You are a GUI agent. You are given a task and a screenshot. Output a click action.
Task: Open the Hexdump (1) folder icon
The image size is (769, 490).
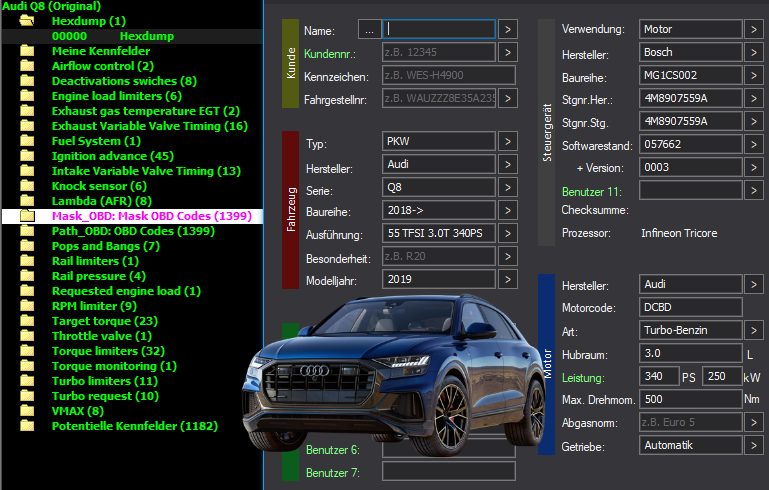pyautogui.click(x=26, y=21)
